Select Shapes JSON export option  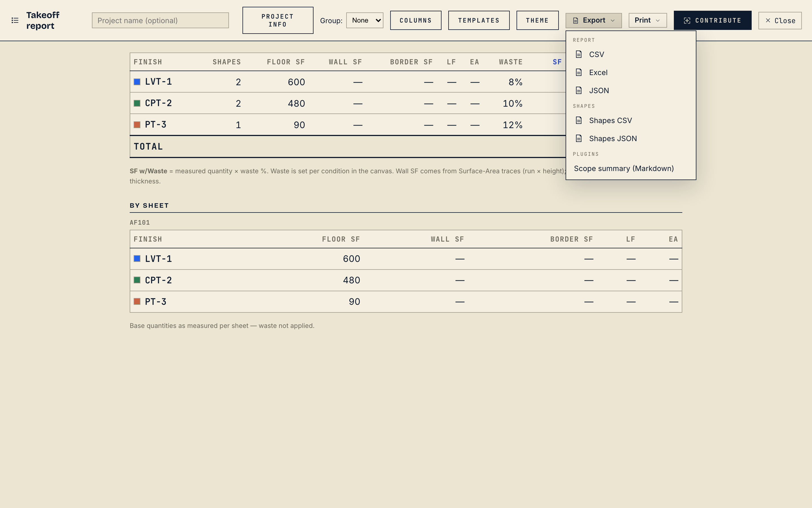click(631, 139)
